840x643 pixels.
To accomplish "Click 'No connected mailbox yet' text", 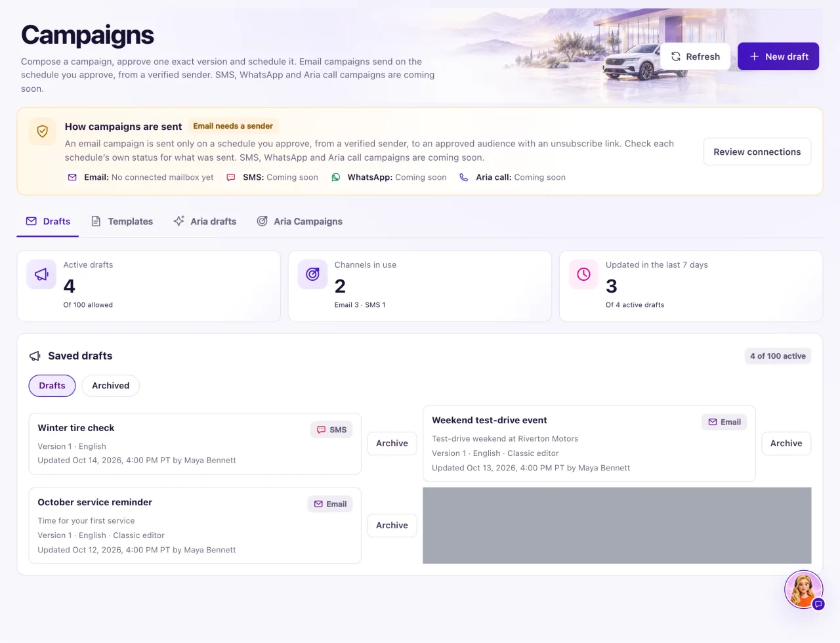I will click(162, 177).
